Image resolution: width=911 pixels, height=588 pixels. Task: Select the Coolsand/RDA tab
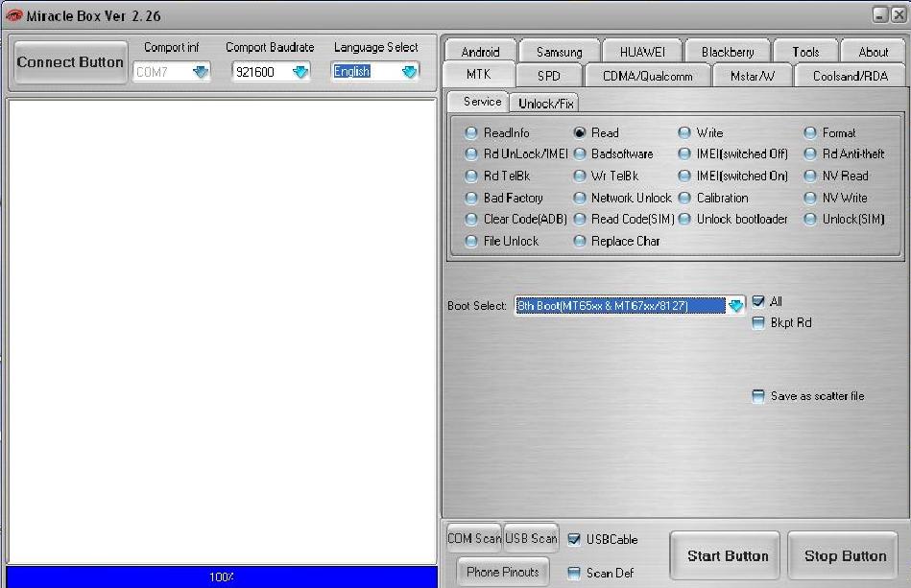point(850,76)
